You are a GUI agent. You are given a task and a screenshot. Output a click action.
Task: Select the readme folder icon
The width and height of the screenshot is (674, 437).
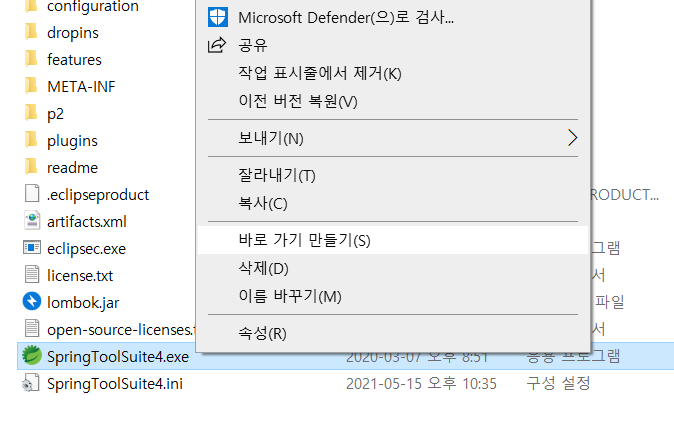[31, 167]
